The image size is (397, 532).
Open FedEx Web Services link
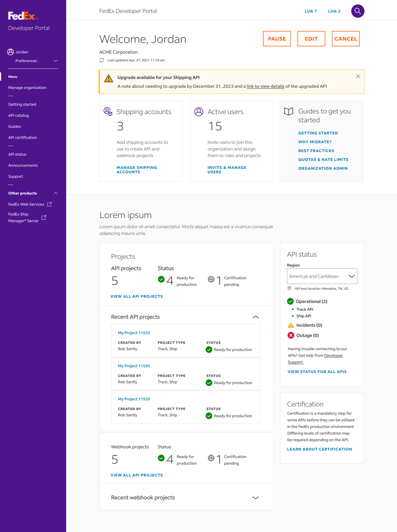point(26,204)
